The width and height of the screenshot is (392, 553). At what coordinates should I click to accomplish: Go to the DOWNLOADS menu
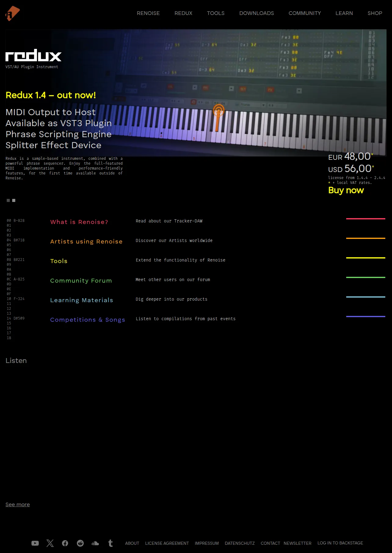257,13
